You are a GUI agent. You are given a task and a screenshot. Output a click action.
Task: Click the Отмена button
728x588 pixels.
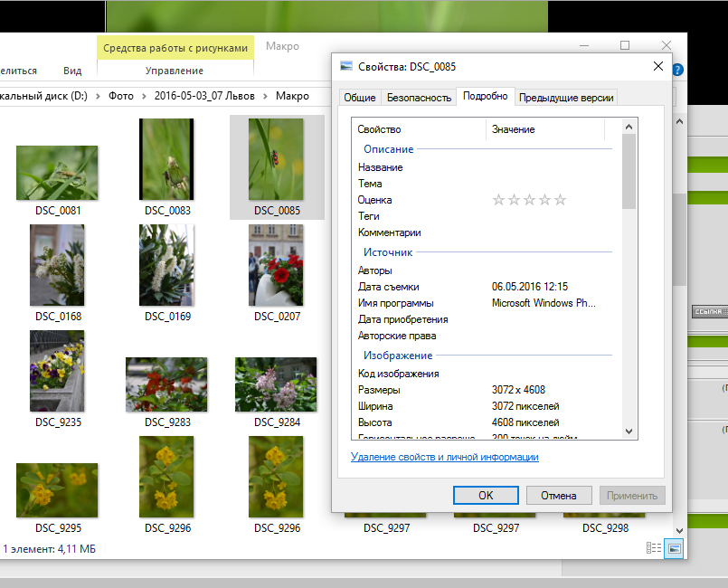coord(558,496)
